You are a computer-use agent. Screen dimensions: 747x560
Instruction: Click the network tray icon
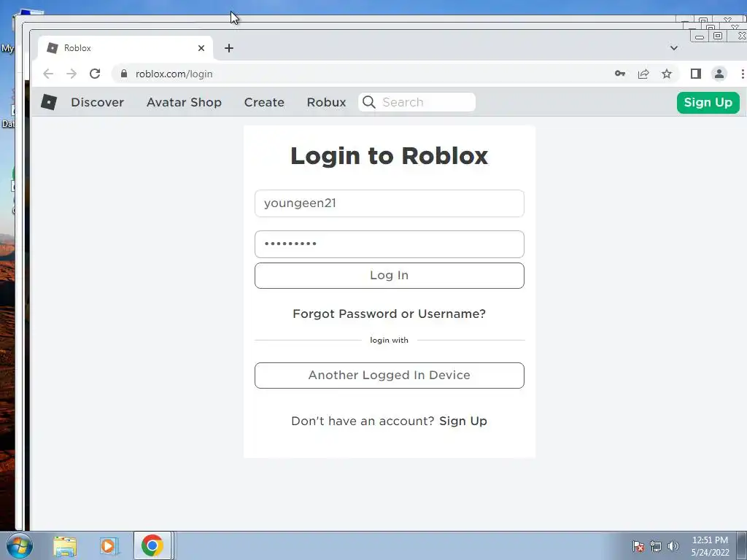(x=656, y=546)
